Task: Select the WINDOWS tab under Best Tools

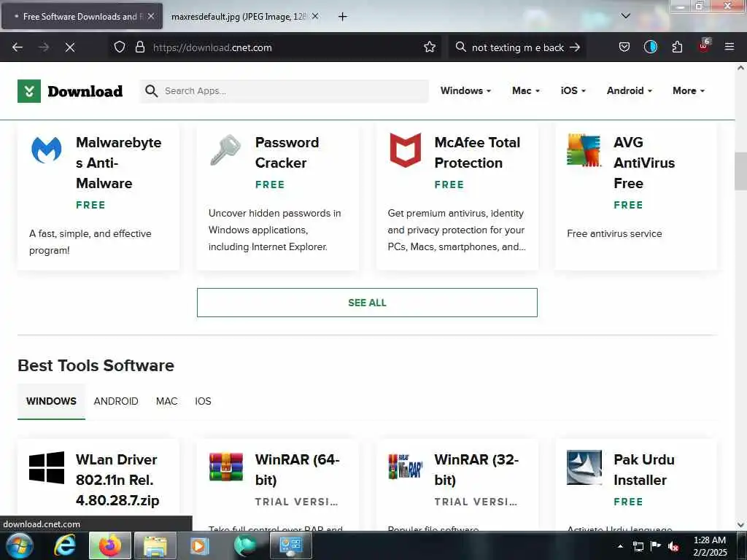Action: point(52,401)
